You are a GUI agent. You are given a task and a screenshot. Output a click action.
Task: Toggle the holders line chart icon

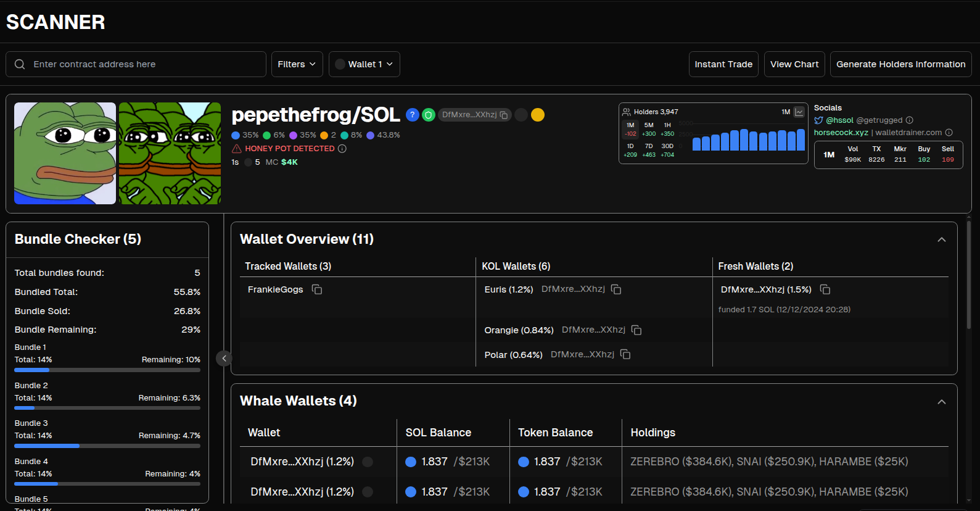[x=799, y=112]
